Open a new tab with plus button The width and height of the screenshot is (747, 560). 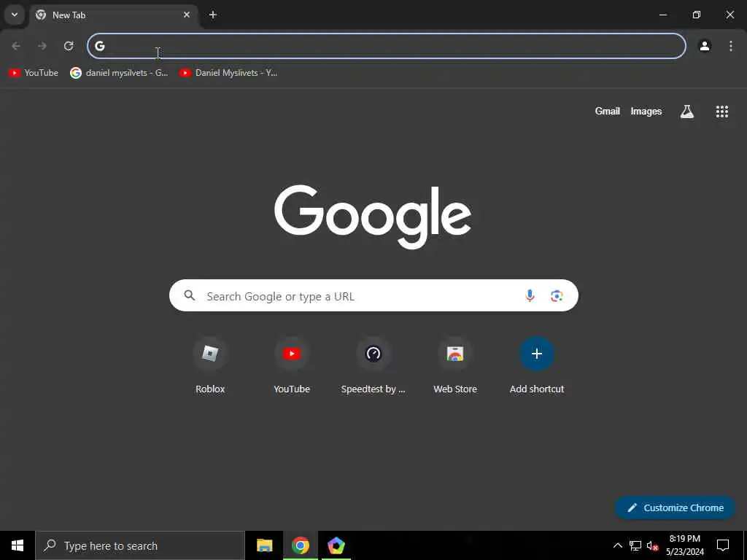point(213,15)
